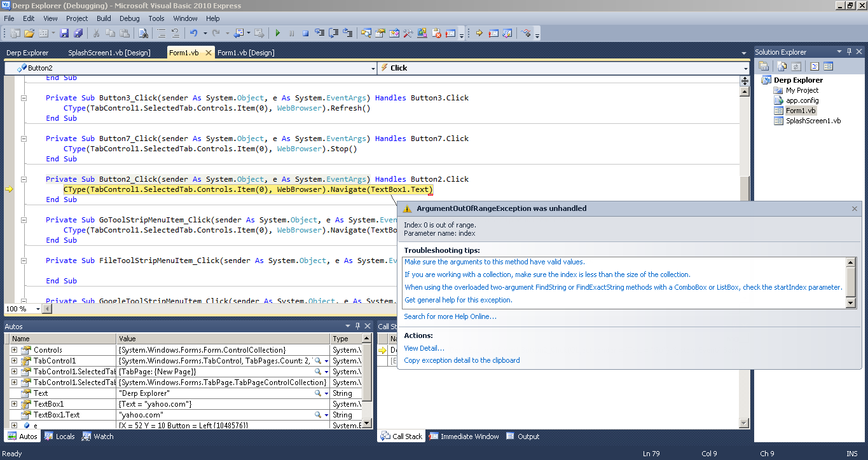The width and height of the screenshot is (868, 460).
Task: Expand the TabControl1 row in Autos
Action: point(15,360)
